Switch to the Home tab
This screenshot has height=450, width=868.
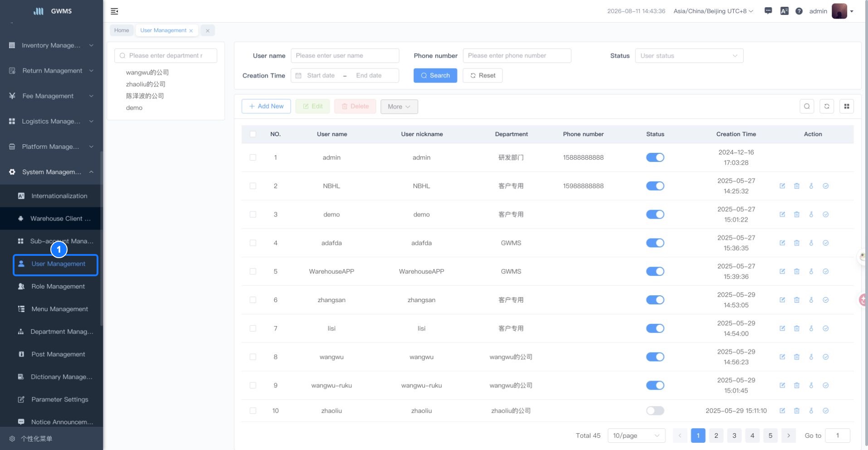point(122,30)
